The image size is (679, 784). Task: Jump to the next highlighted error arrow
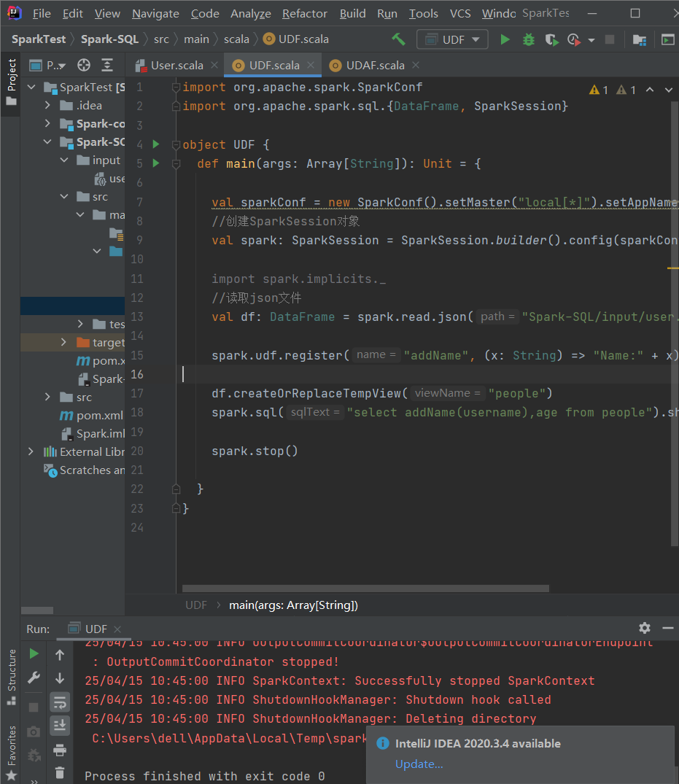[669, 90]
